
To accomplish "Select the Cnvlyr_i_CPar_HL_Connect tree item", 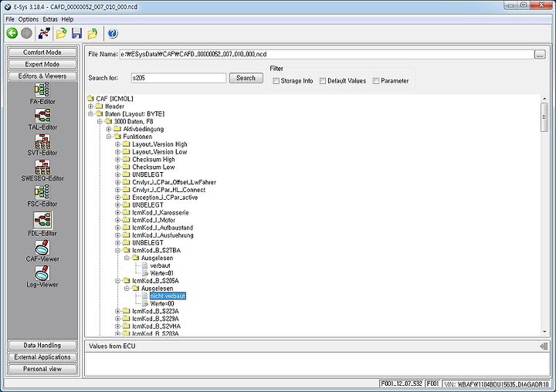I will click(x=169, y=190).
